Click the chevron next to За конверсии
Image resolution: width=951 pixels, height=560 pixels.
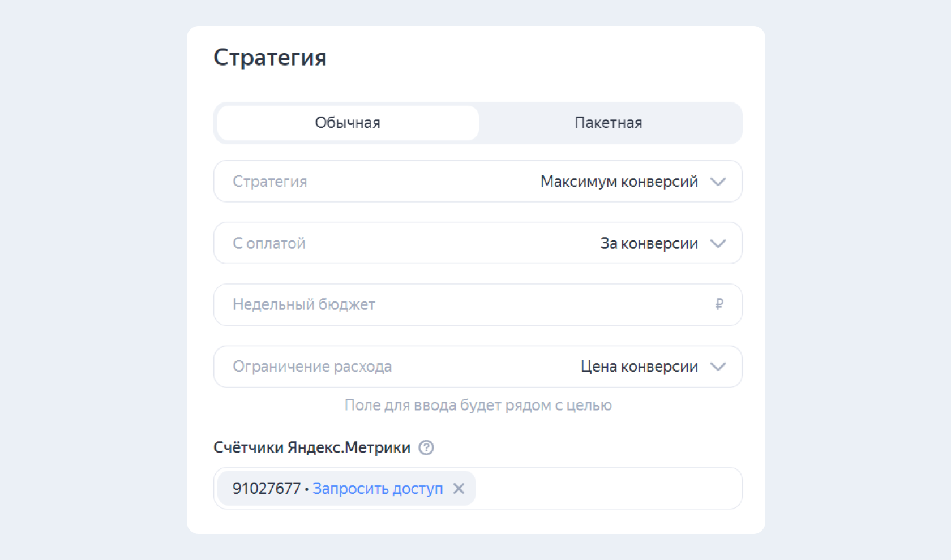coord(718,243)
